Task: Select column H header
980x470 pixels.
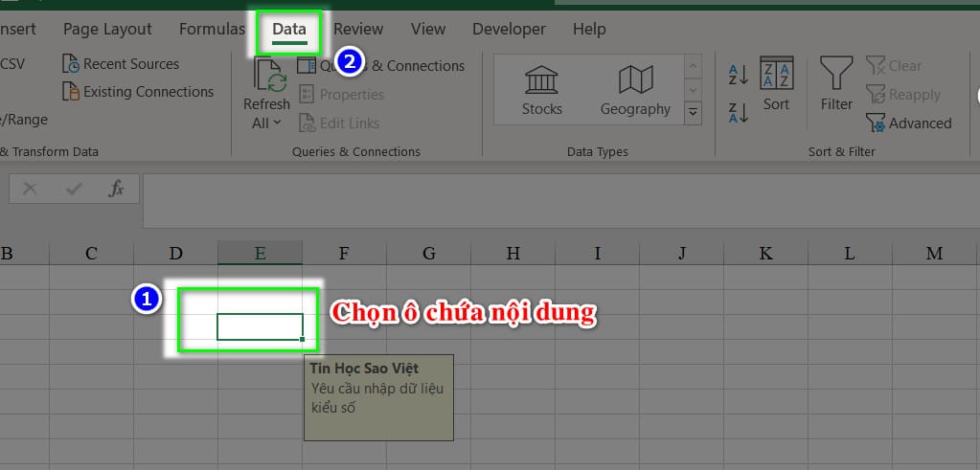Action: click(513, 253)
